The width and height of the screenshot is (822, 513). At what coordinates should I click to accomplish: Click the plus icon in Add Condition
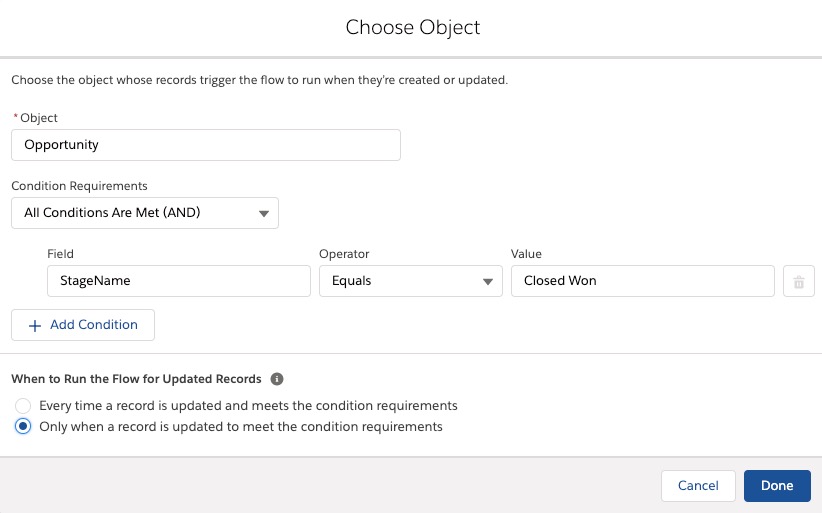click(x=35, y=325)
